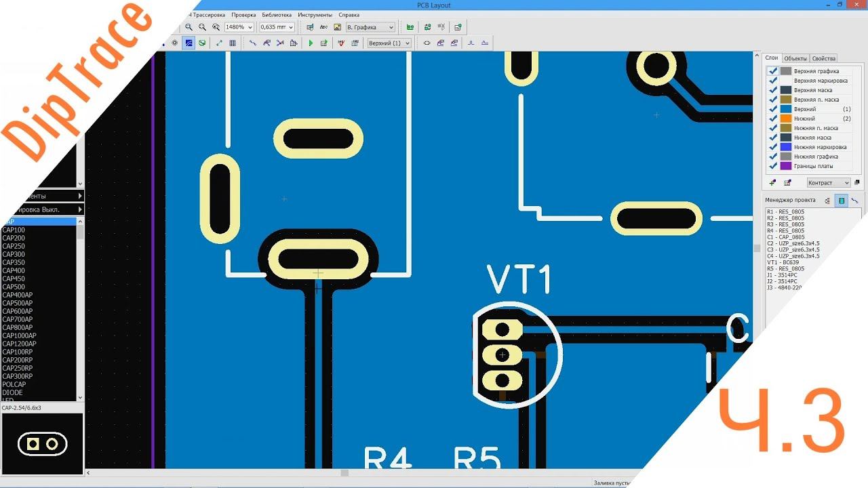Select the Слои tab
The image size is (868, 488).
(772, 58)
